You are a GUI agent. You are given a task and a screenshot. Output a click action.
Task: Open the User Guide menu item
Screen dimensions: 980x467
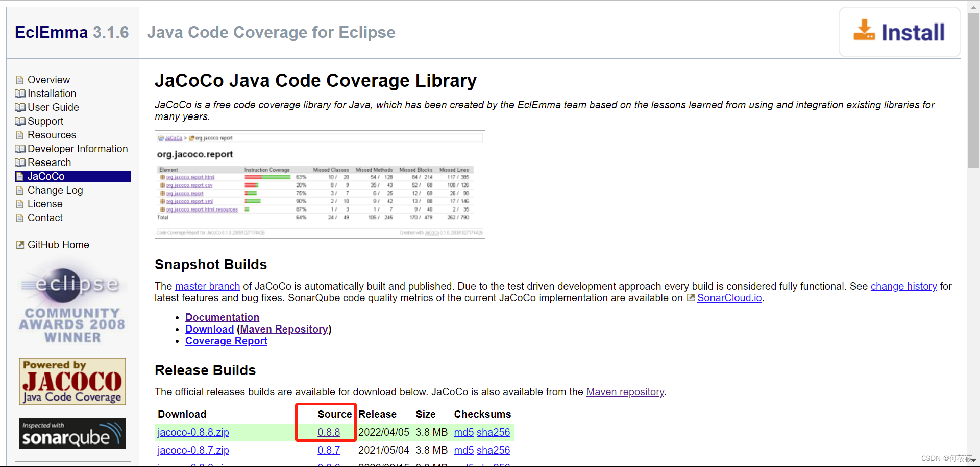53,107
